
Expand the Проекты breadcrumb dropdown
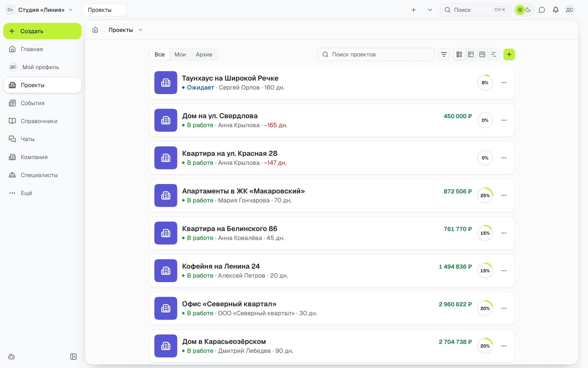[141, 30]
